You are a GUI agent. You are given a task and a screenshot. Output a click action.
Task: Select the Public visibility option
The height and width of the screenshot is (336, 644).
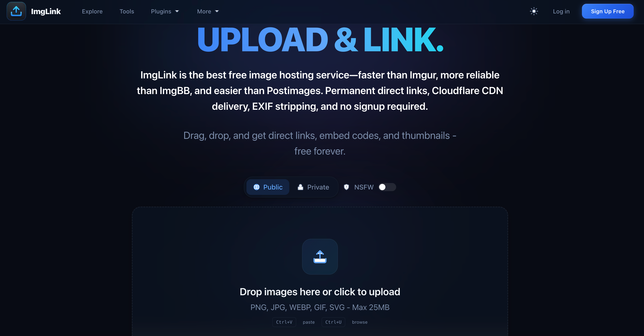coord(268,187)
